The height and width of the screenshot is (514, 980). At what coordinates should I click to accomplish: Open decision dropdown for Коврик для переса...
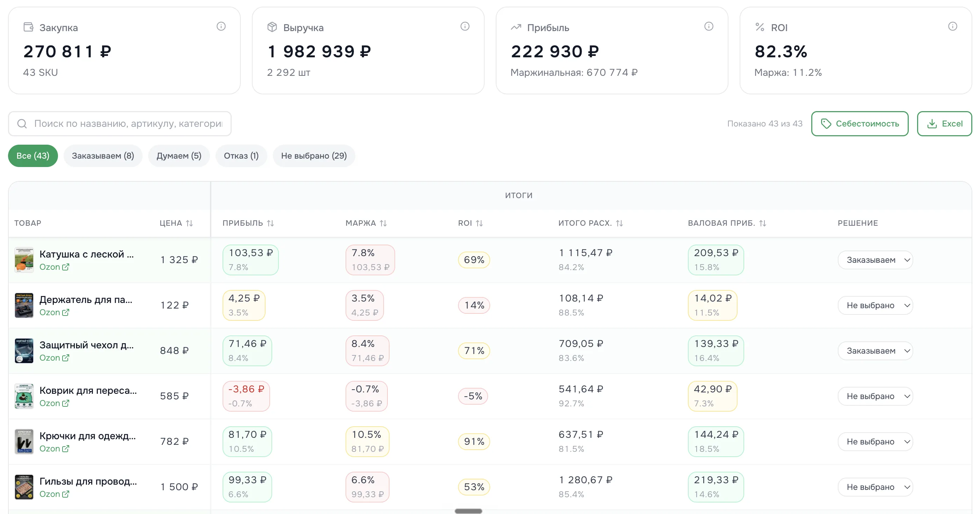tap(876, 396)
